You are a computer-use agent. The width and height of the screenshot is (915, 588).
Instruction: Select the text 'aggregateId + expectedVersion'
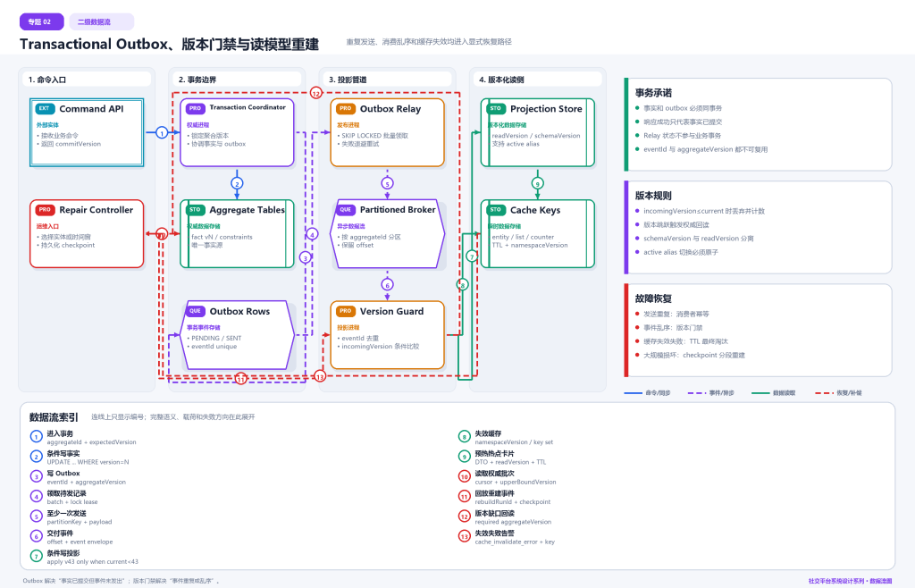coord(92,442)
